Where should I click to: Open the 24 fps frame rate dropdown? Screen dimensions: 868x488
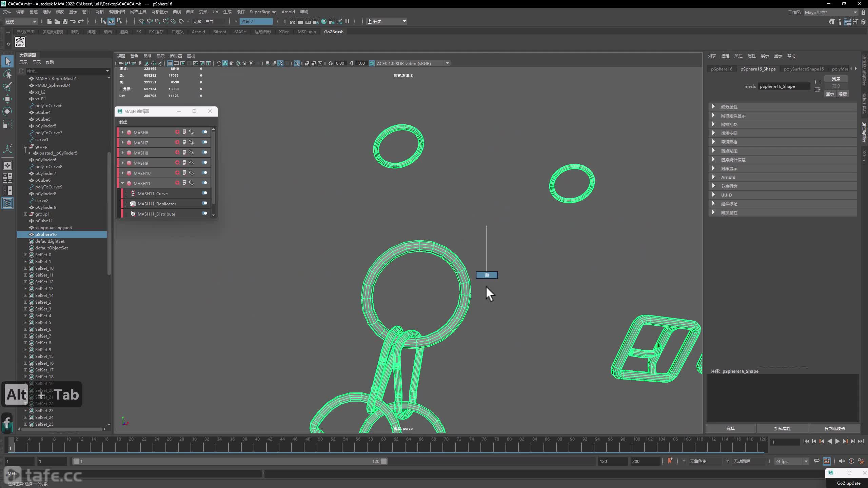tap(791, 461)
